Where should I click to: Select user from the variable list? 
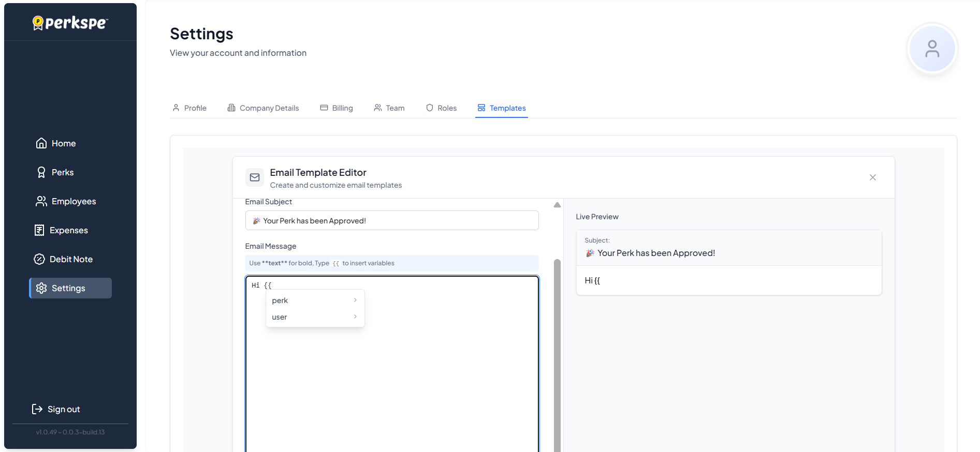click(315, 317)
